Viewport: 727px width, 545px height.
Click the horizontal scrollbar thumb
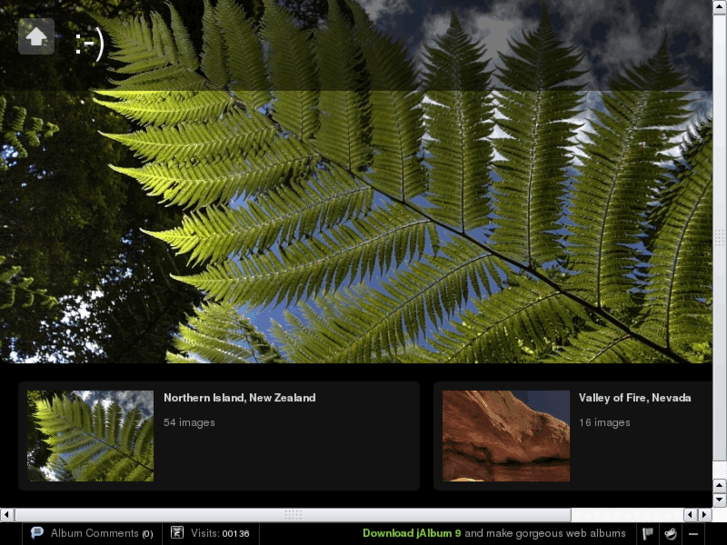tap(293, 514)
